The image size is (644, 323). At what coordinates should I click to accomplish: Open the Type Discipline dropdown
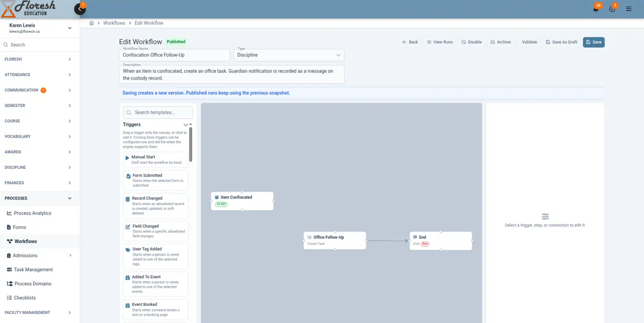pos(289,55)
